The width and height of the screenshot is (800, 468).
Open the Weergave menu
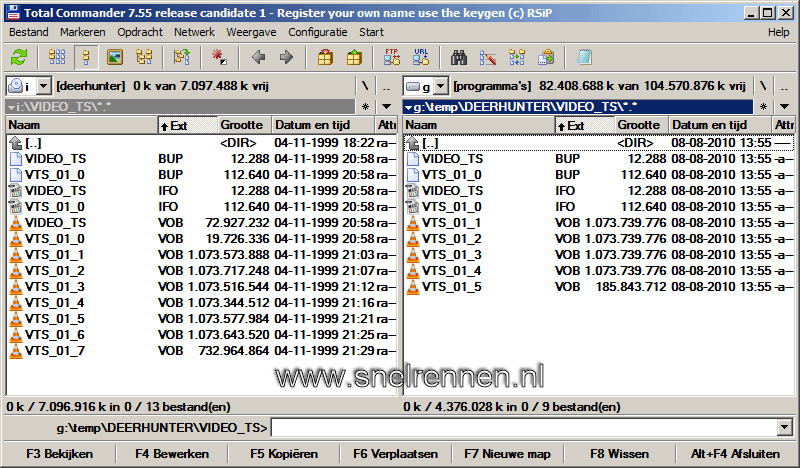pyautogui.click(x=252, y=32)
